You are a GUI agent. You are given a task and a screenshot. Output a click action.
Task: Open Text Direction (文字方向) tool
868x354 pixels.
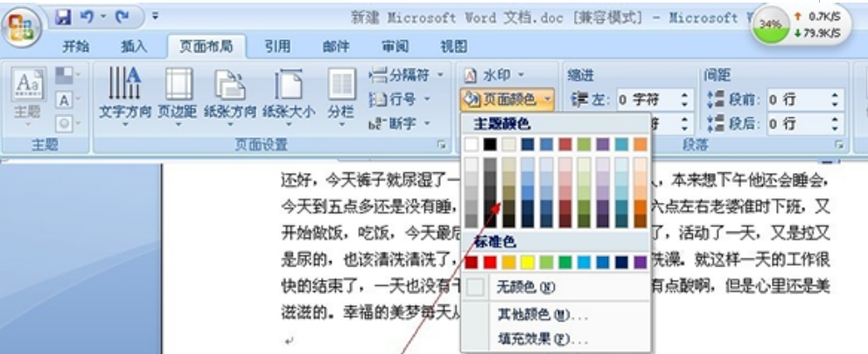pos(125,95)
